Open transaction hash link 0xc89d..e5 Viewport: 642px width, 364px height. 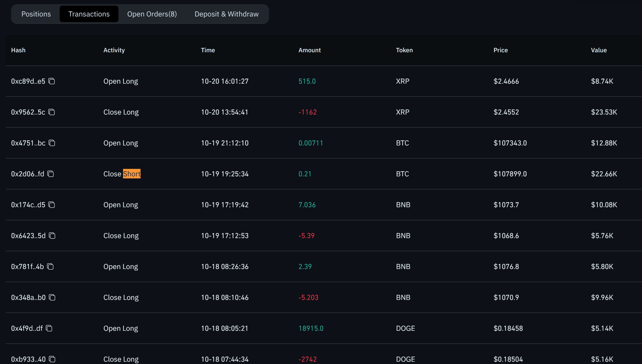click(x=28, y=81)
